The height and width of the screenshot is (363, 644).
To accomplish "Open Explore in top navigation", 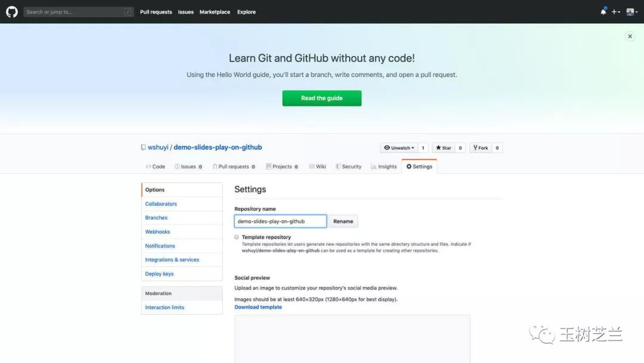I will coord(246,12).
